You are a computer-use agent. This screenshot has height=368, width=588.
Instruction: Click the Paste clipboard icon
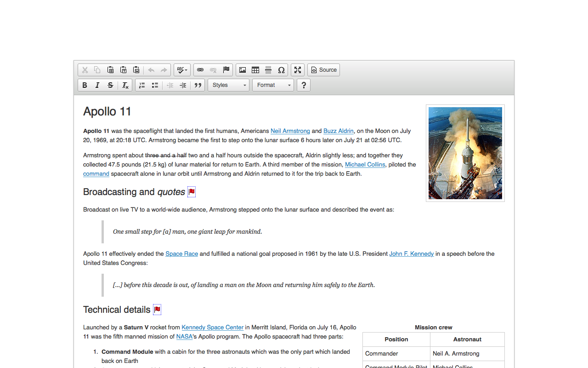click(110, 70)
